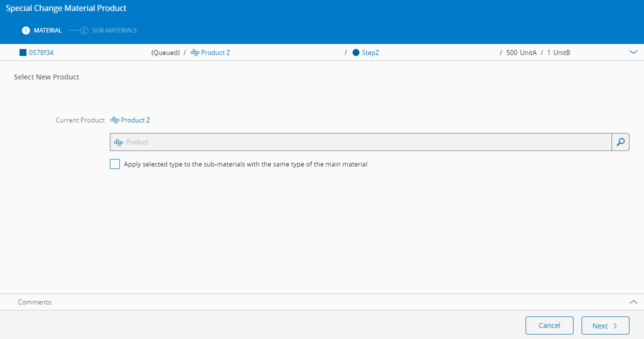Expand the material header details chevron

(x=634, y=52)
